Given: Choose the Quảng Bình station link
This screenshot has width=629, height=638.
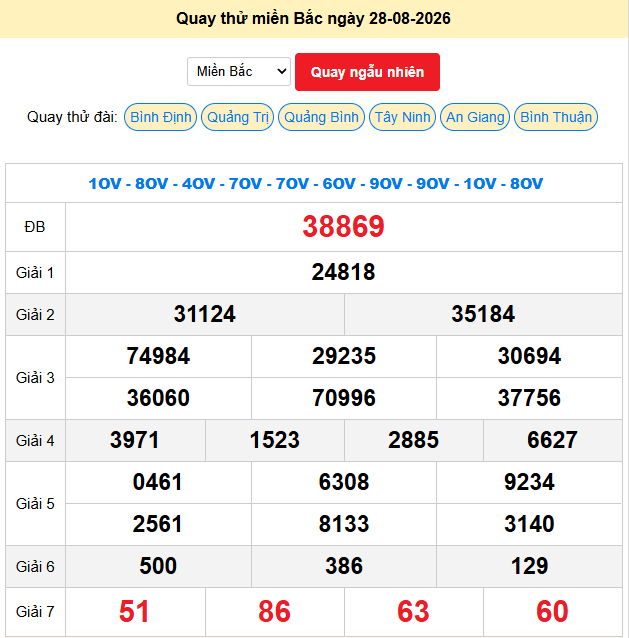Looking at the screenshot, I should [321, 117].
